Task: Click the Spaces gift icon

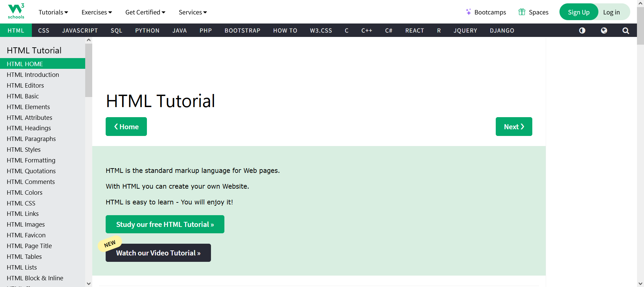Action: [522, 12]
